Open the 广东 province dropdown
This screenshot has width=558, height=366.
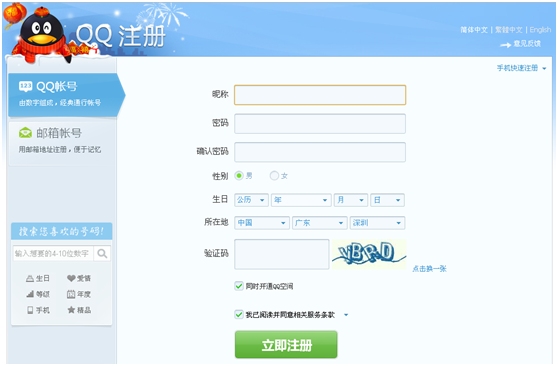320,223
